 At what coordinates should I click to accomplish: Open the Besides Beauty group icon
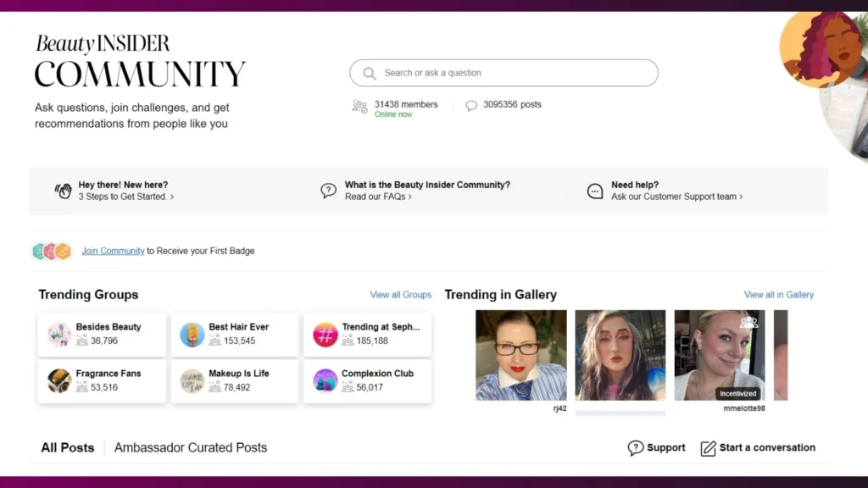click(x=59, y=335)
